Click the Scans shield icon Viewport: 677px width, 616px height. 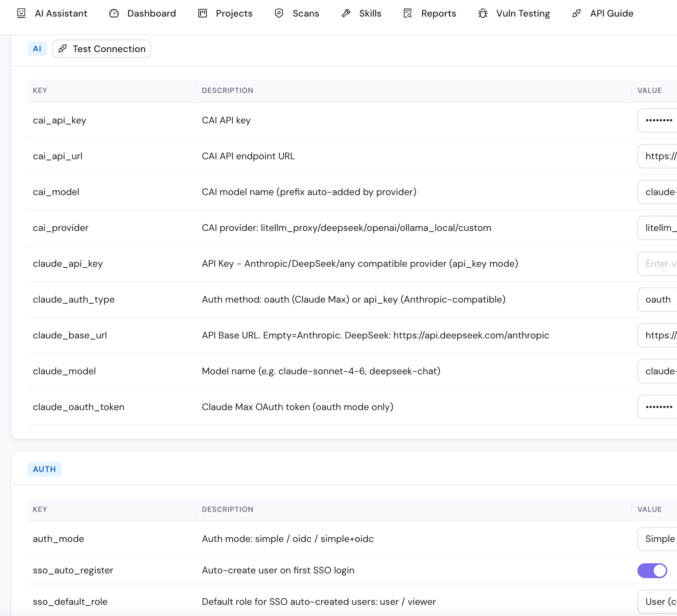[279, 13]
